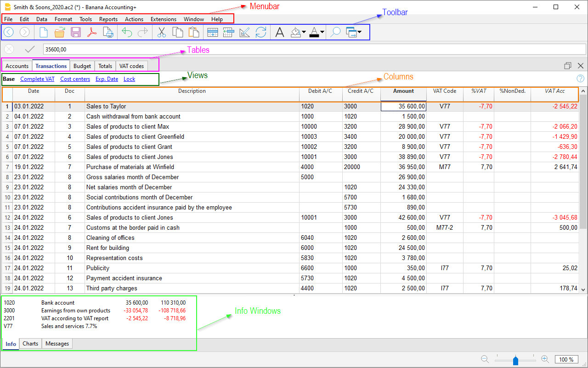Open the new file document icon

44,32
